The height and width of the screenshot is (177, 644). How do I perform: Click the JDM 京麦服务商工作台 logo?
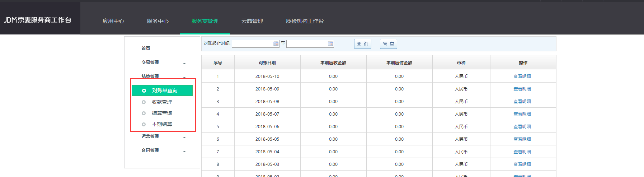pos(38,20)
